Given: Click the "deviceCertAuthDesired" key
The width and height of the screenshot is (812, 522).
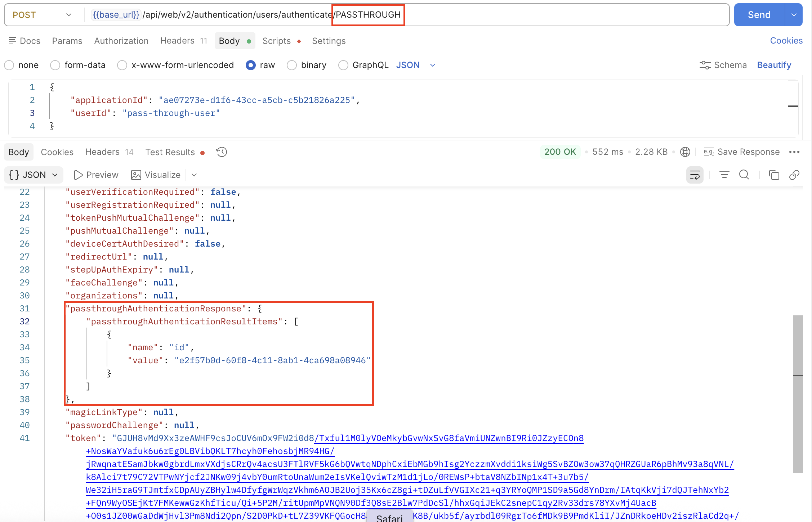Looking at the screenshot, I should (x=125, y=244).
